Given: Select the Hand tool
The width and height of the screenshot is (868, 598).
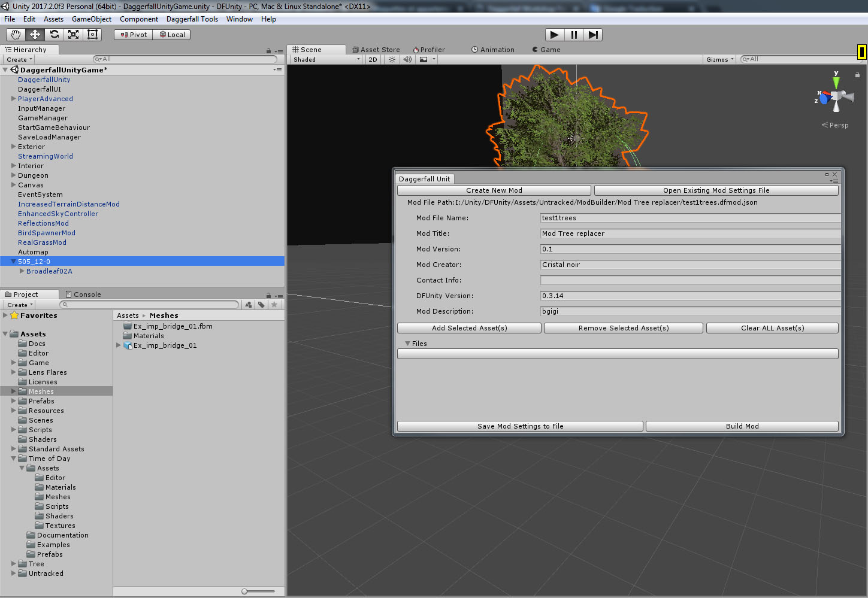Looking at the screenshot, I should (x=16, y=35).
